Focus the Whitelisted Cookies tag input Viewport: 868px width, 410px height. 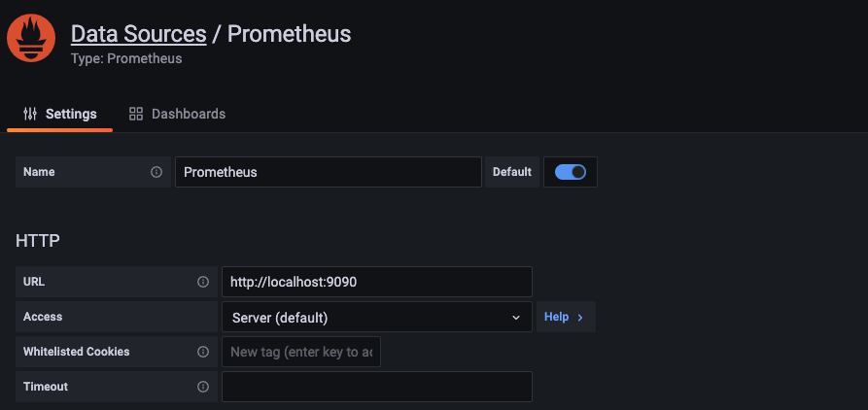pos(301,352)
